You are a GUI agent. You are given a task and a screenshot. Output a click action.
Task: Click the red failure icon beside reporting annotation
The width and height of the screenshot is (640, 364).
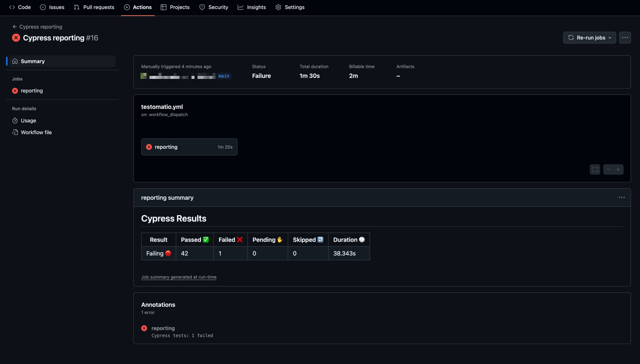click(144, 328)
